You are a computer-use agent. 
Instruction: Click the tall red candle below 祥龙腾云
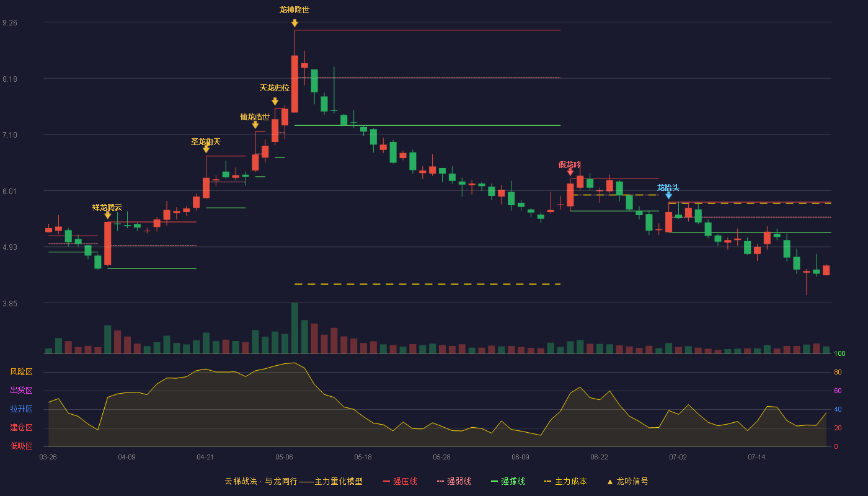(107, 244)
